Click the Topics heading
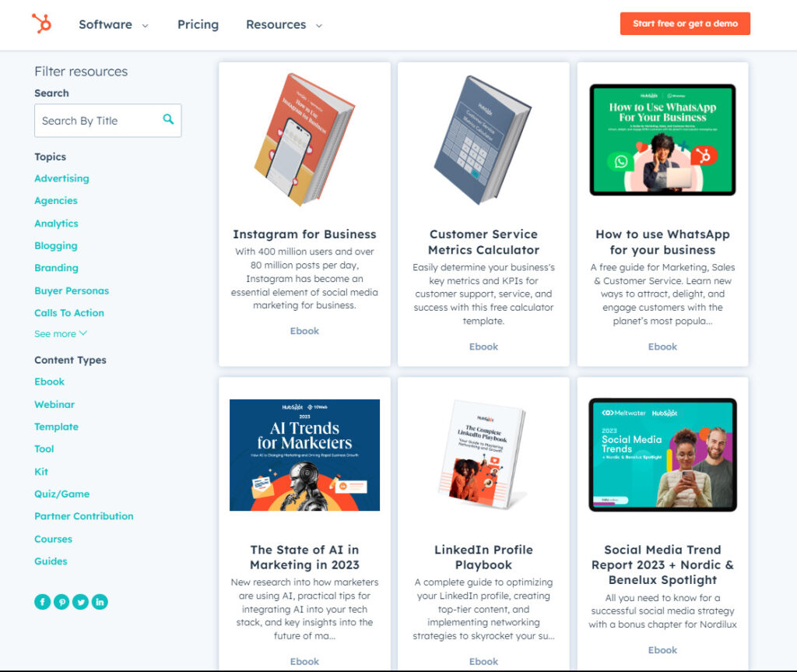 coord(51,157)
